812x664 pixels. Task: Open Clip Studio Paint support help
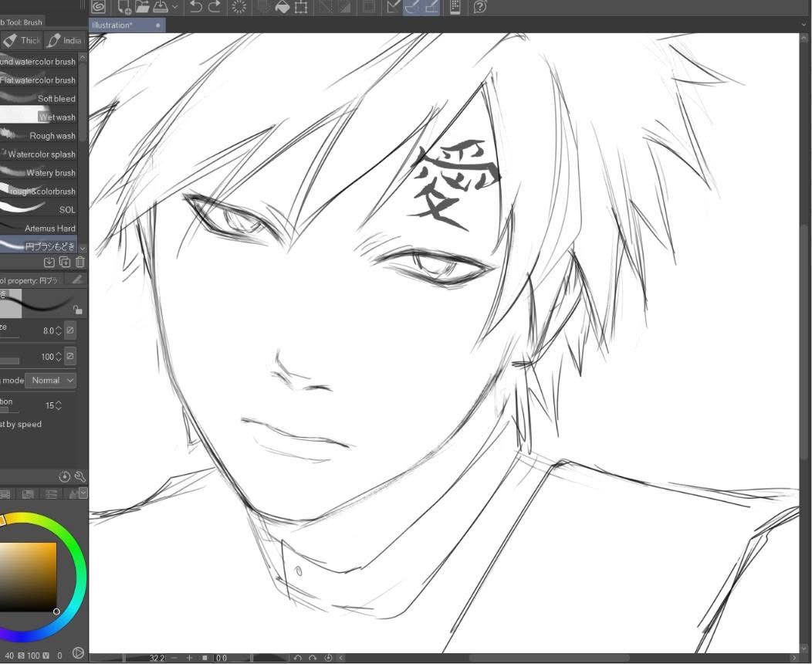tap(480, 7)
